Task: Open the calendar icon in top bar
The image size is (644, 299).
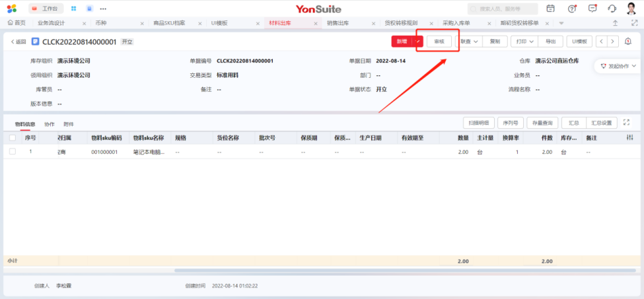Action: click(551, 9)
